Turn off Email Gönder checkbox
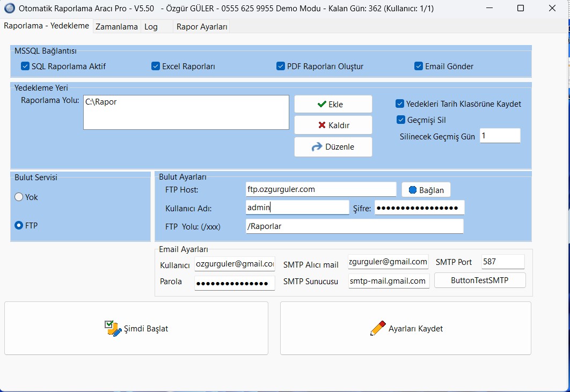Image resolution: width=570 pixels, height=392 pixels. (419, 66)
